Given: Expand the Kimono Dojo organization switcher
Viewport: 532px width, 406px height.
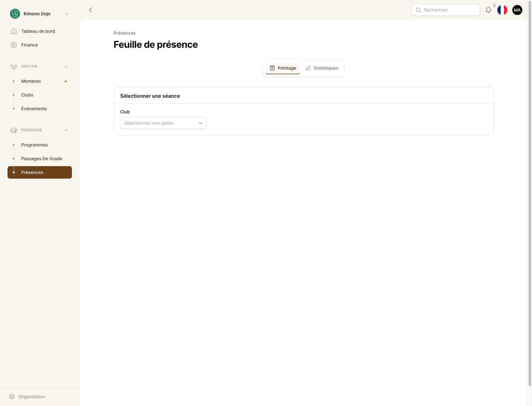Looking at the screenshot, I should coord(67,13).
